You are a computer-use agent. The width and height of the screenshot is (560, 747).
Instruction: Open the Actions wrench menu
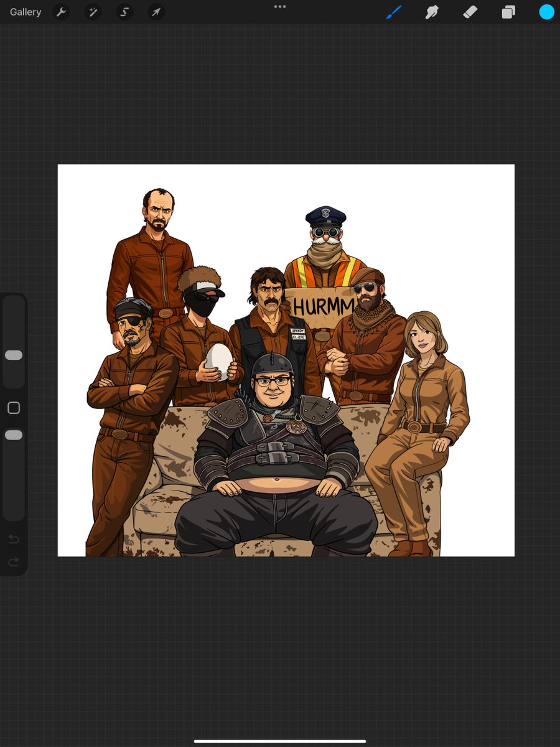61,12
